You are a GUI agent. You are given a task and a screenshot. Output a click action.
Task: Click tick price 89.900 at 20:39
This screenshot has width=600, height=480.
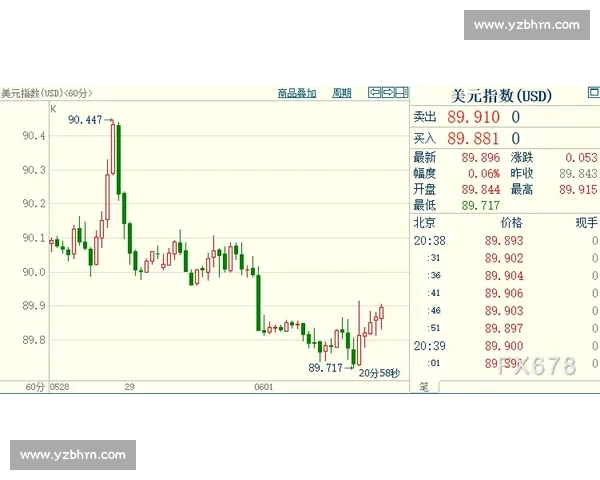(504, 346)
